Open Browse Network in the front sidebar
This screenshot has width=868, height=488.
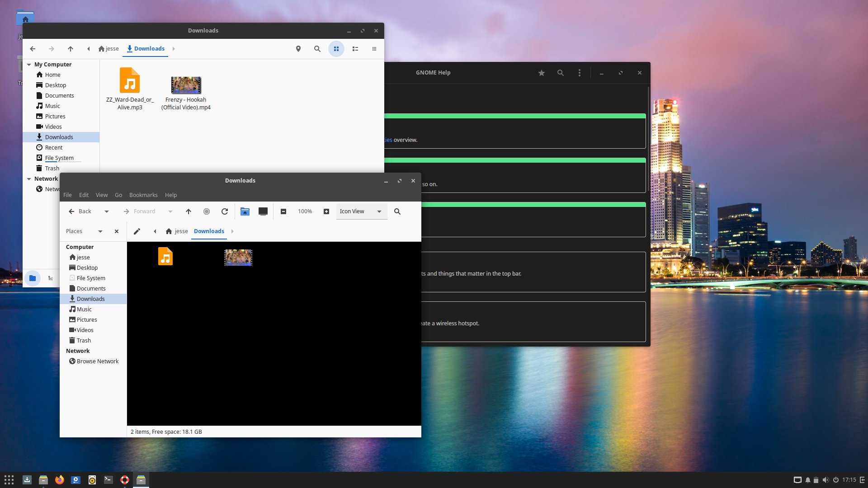(94, 361)
